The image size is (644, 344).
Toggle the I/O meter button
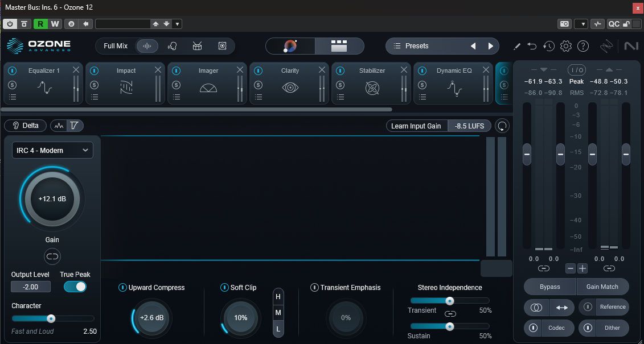click(x=577, y=70)
